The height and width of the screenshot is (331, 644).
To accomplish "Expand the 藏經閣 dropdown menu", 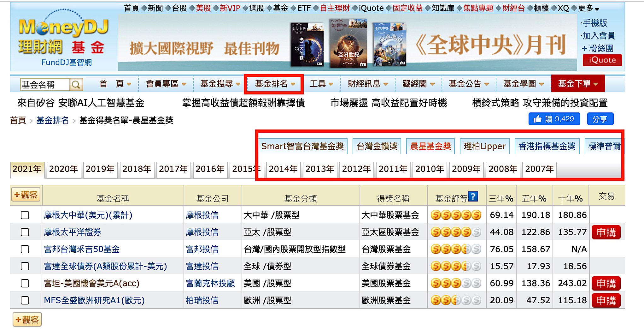I will [x=419, y=84].
